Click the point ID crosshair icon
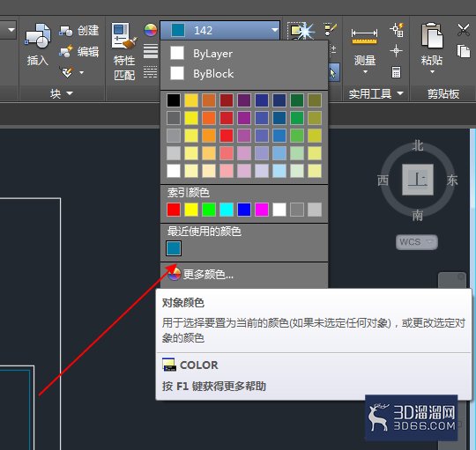This screenshot has height=450, width=476. (396, 51)
